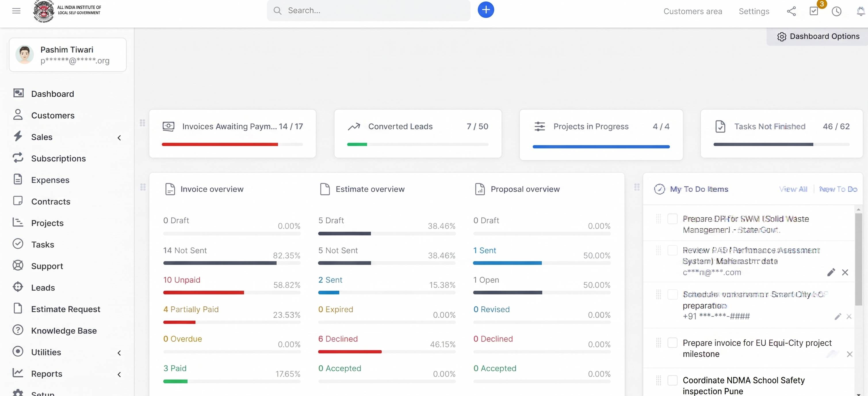Image resolution: width=868 pixels, height=396 pixels.
Task: Open the to-do checklist icon with badge
Action: (814, 11)
